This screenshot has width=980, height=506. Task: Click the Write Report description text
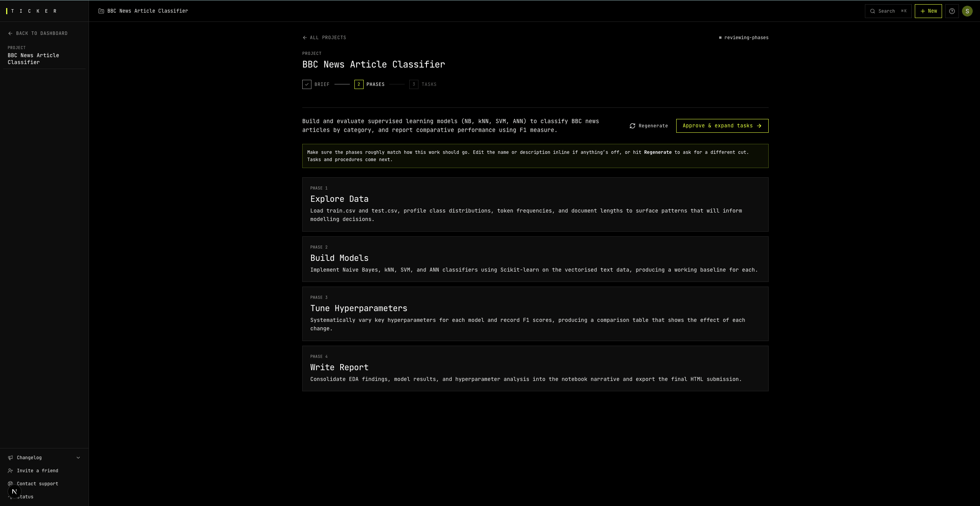coord(526,379)
